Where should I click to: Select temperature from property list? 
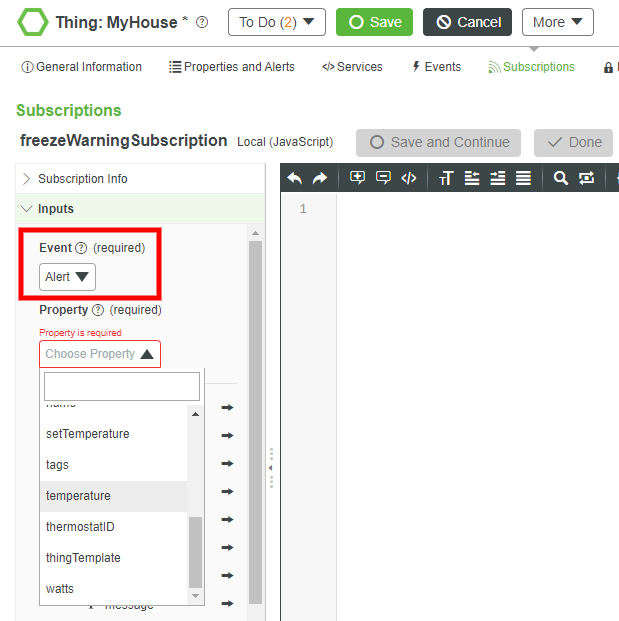coord(114,496)
